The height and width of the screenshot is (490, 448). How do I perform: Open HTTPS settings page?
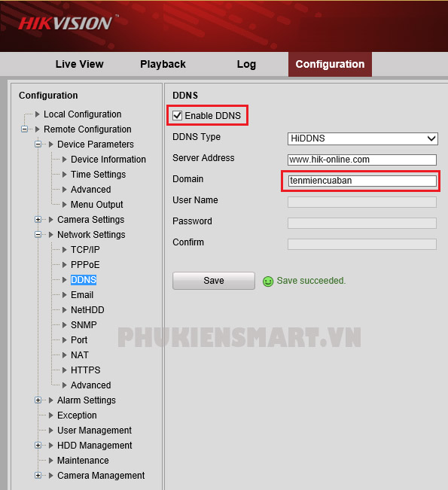click(85, 370)
